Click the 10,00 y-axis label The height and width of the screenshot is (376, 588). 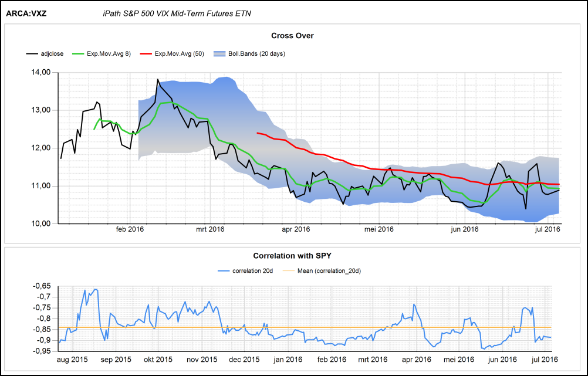tap(42, 224)
